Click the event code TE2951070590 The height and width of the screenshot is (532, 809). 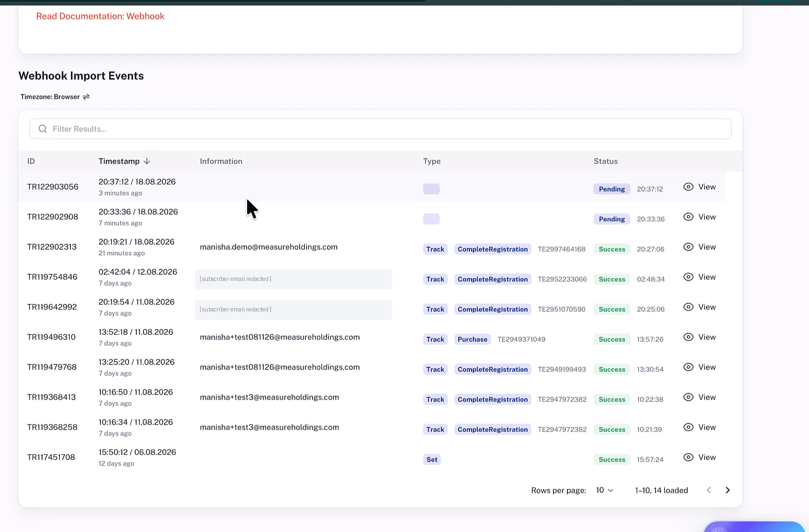[x=561, y=309]
